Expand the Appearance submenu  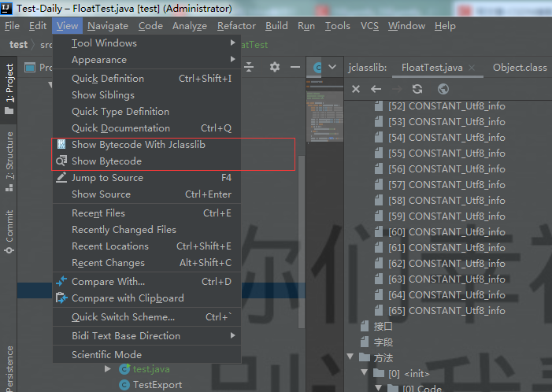tap(146, 60)
